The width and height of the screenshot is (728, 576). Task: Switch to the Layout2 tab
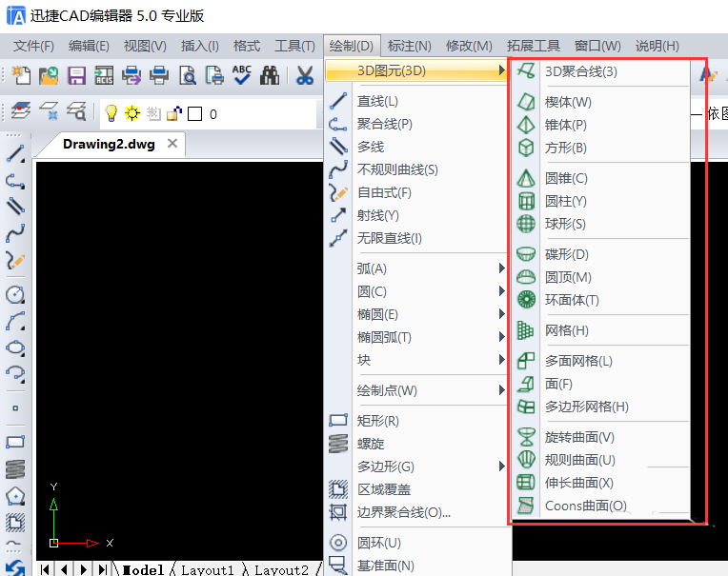pos(281,569)
